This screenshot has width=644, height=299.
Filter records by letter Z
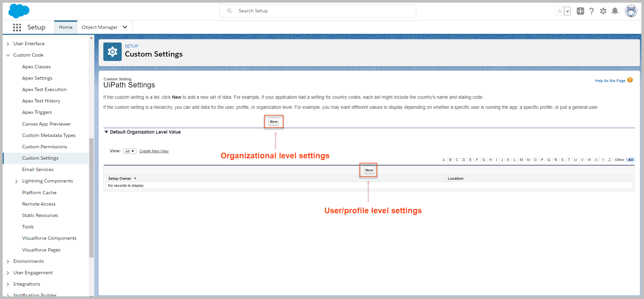[x=610, y=160]
